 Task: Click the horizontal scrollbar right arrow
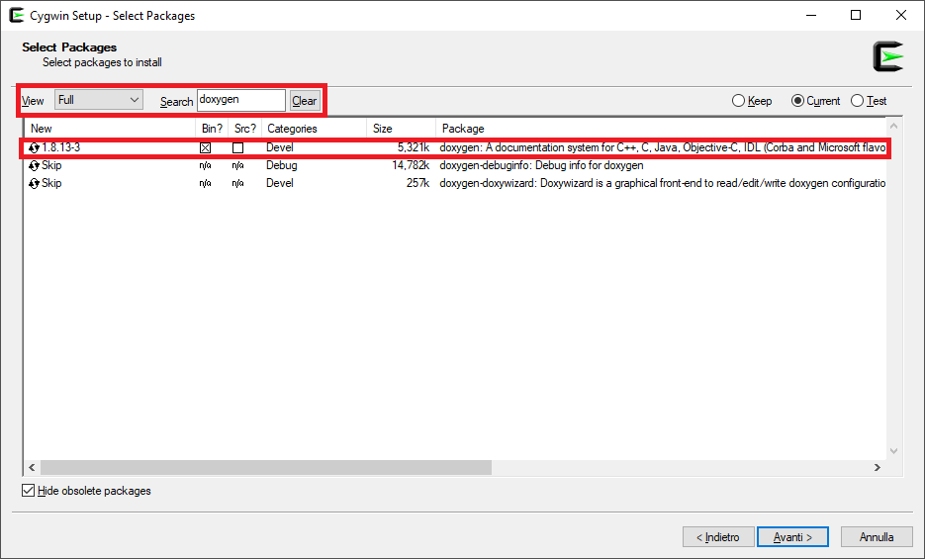878,467
